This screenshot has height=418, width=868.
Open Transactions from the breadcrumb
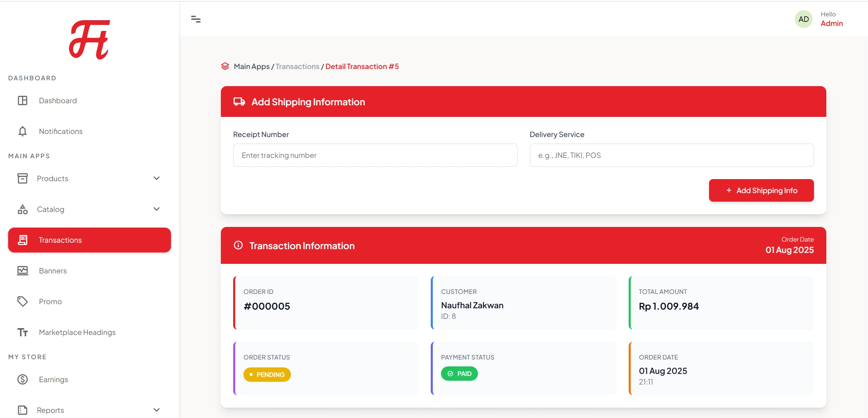pos(297,66)
